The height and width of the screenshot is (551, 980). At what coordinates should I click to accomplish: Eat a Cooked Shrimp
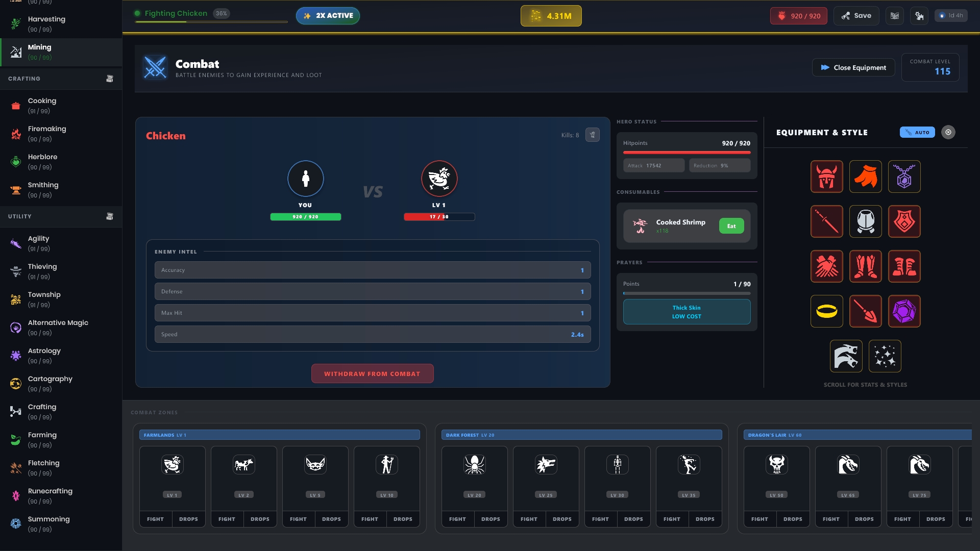[x=731, y=226]
